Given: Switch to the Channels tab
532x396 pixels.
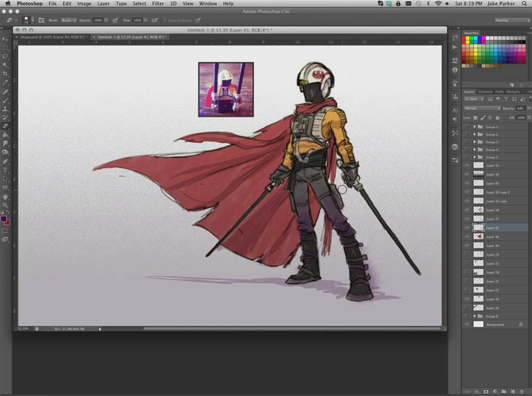Looking at the screenshot, I should click(485, 92).
